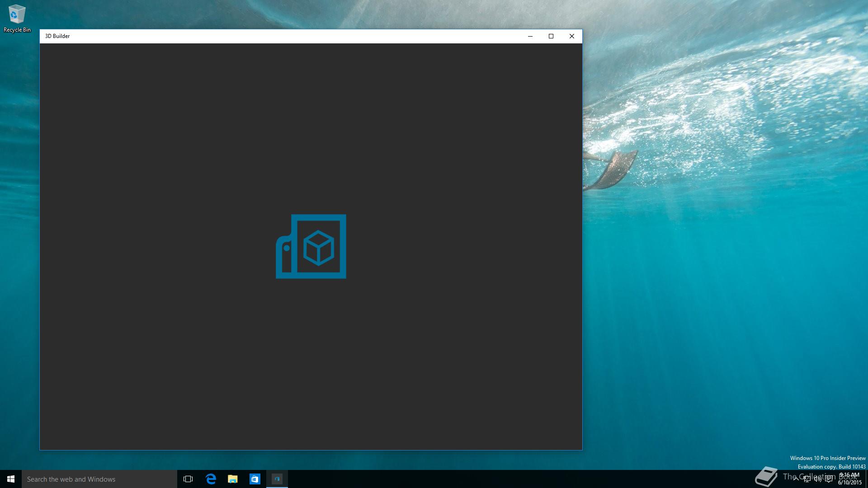Click the Show desktop strip on the taskbar
The image size is (868, 488).
[x=867, y=479]
